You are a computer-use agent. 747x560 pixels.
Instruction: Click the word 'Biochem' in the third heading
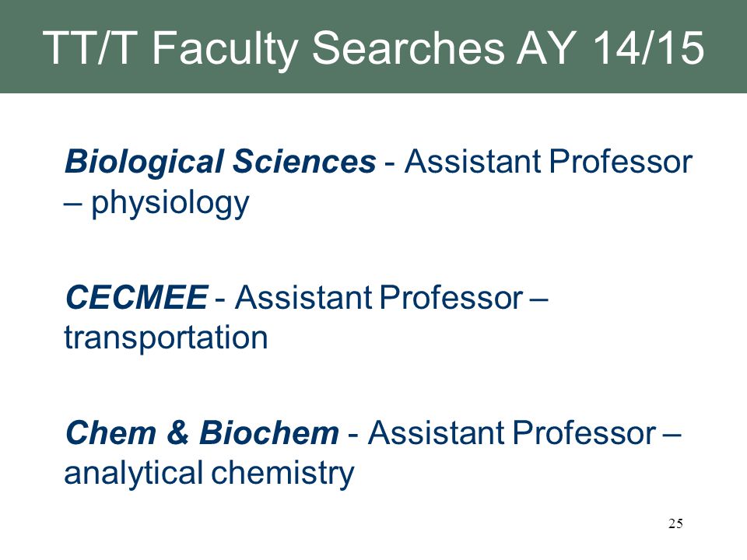pos(268,433)
